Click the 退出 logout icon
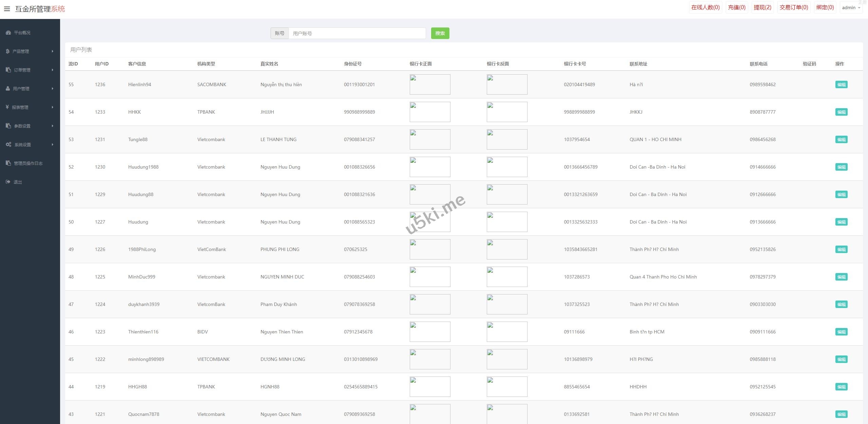868x424 pixels. tap(8, 182)
